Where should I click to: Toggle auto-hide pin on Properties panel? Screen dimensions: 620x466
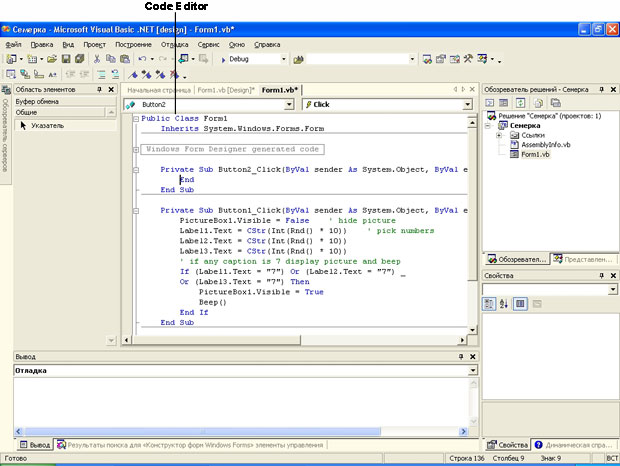(601, 275)
